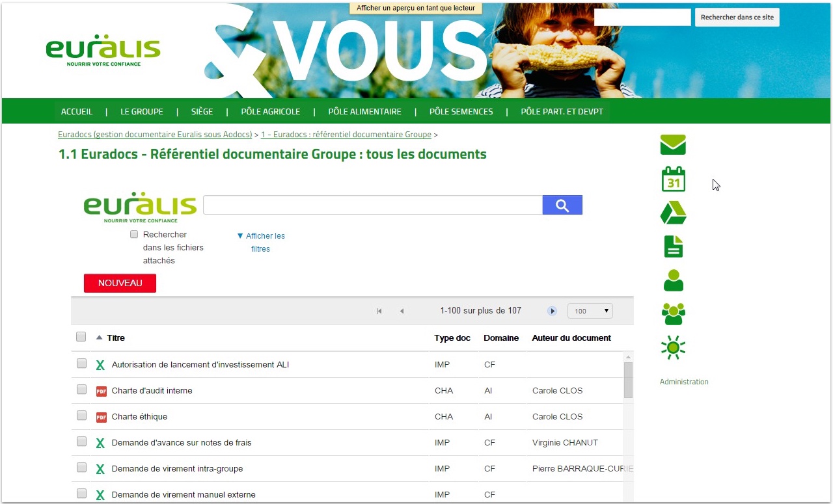The height and width of the screenshot is (504, 833).
Task: Click the document list vertical scrollbar
Action: 628,380
